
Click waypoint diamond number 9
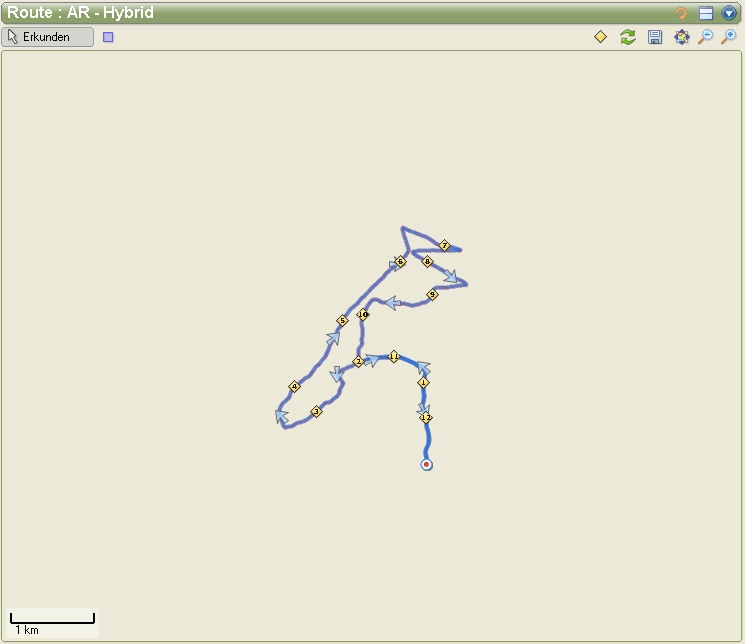tap(432, 295)
